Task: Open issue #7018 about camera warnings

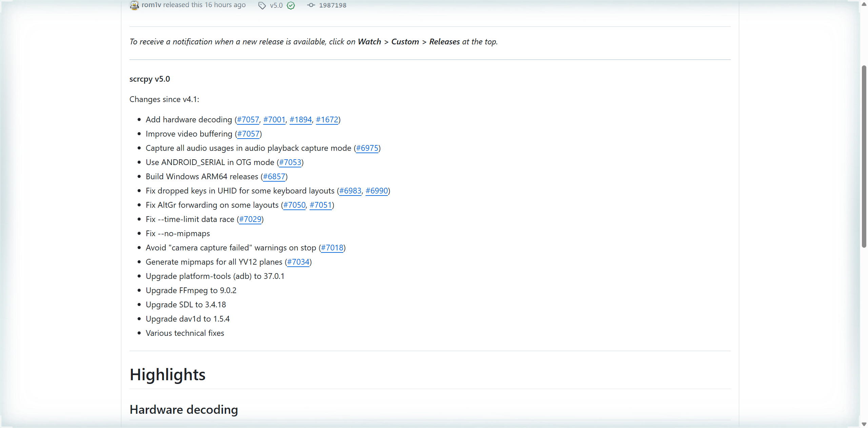Action: 332,248
